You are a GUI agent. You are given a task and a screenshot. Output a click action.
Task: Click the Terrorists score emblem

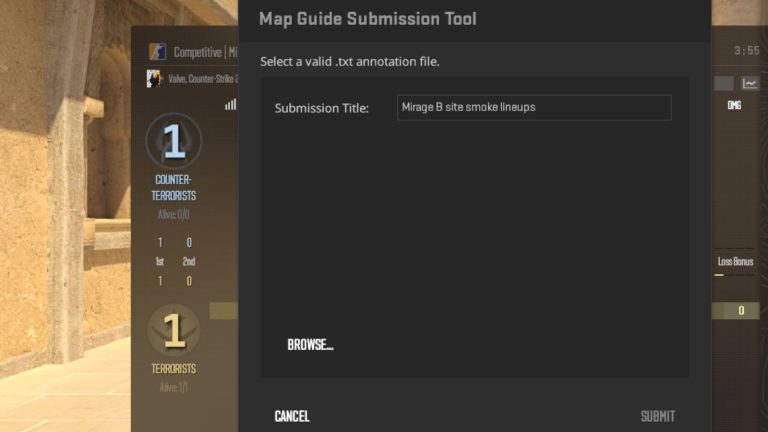click(x=174, y=331)
